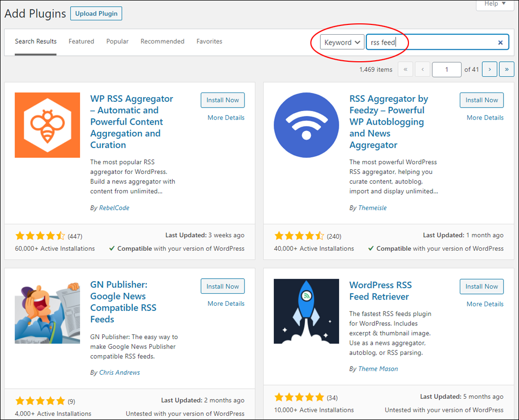Click '40,000+ Active Installations' text

(314, 249)
